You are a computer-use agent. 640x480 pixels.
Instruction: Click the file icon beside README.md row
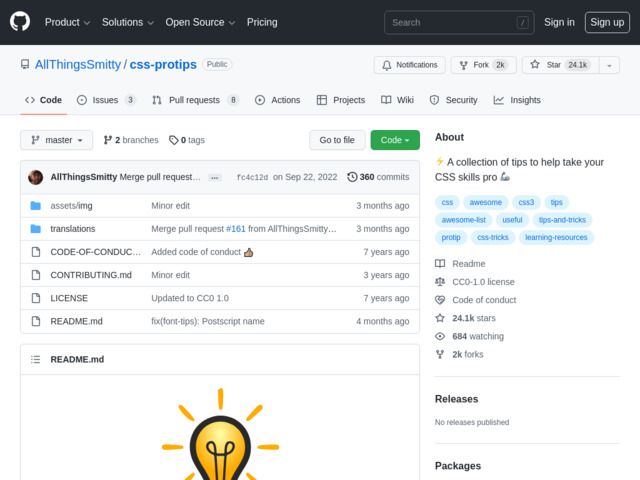(36, 321)
